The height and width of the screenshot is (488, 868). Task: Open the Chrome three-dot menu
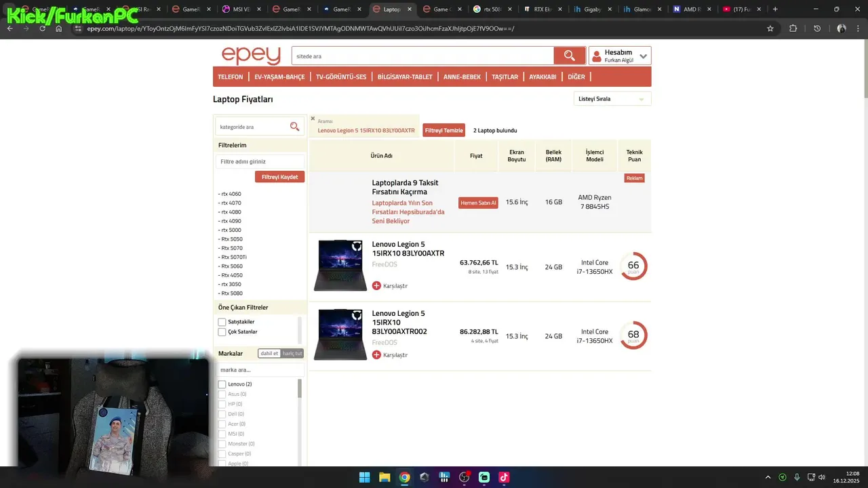pos(858,28)
